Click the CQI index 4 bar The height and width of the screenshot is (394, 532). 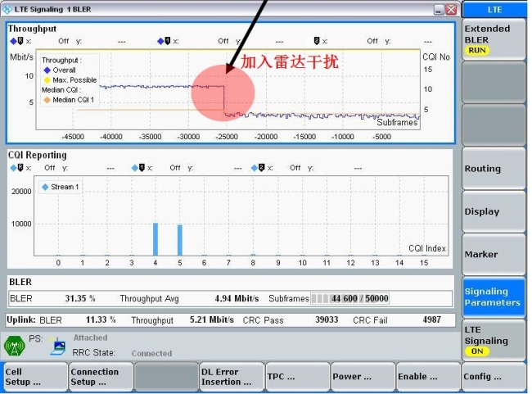156,239
